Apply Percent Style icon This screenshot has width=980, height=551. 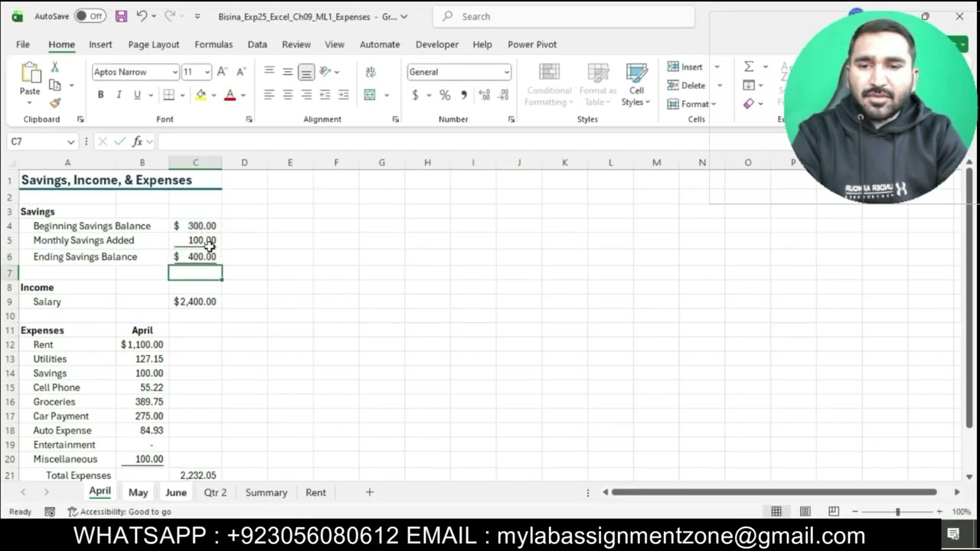coord(445,95)
